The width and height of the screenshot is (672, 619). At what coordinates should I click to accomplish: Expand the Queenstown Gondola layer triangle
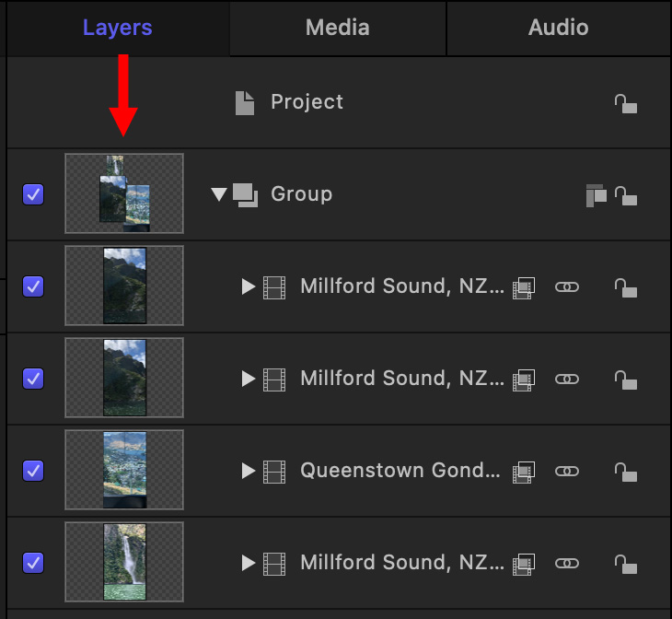coord(248,471)
